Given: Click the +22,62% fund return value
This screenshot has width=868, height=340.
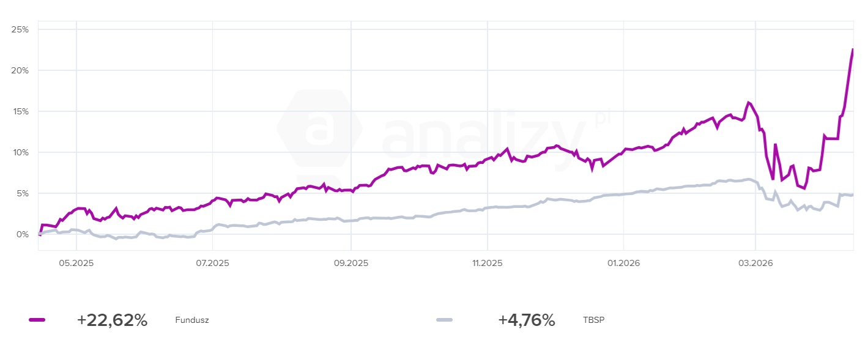Looking at the screenshot, I should pyautogui.click(x=112, y=320).
